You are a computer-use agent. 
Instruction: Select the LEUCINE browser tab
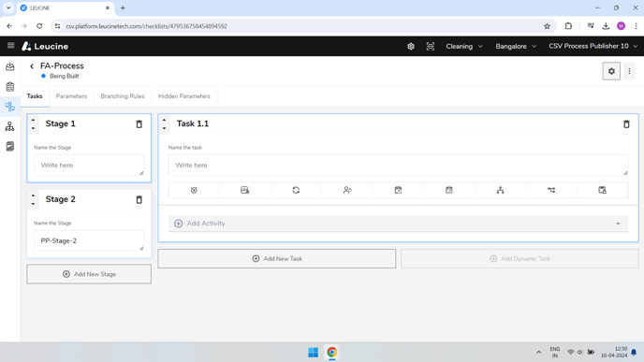point(65,8)
